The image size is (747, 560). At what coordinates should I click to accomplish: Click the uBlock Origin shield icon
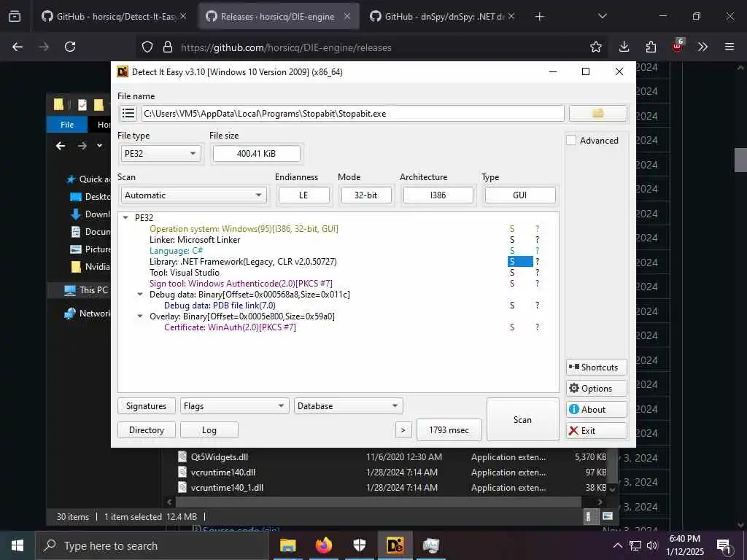click(x=678, y=46)
